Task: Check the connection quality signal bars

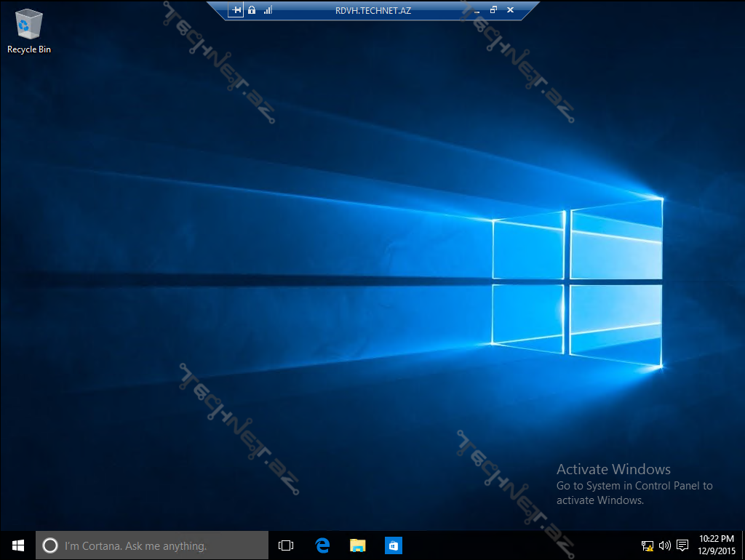Action: click(268, 10)
